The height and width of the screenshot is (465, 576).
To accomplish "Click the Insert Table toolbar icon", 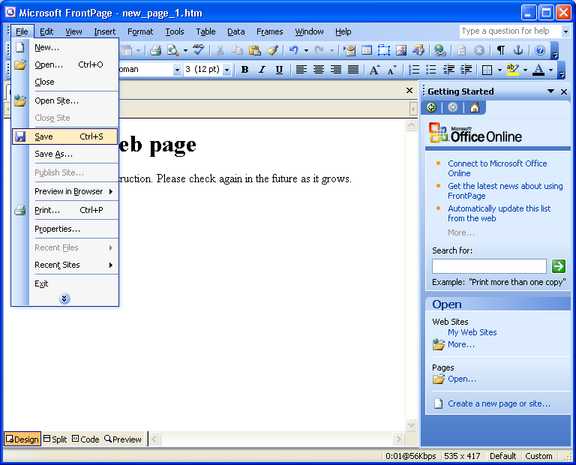I will 366,50.
